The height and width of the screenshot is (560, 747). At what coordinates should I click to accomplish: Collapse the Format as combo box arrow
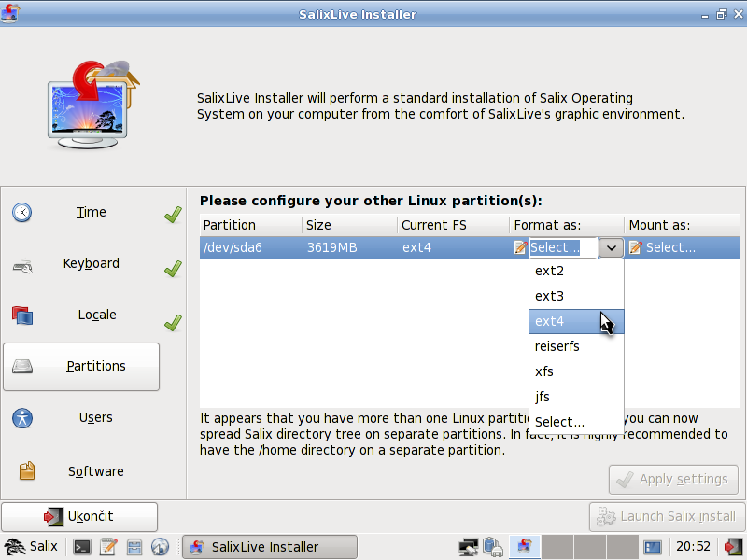[612, 247]
